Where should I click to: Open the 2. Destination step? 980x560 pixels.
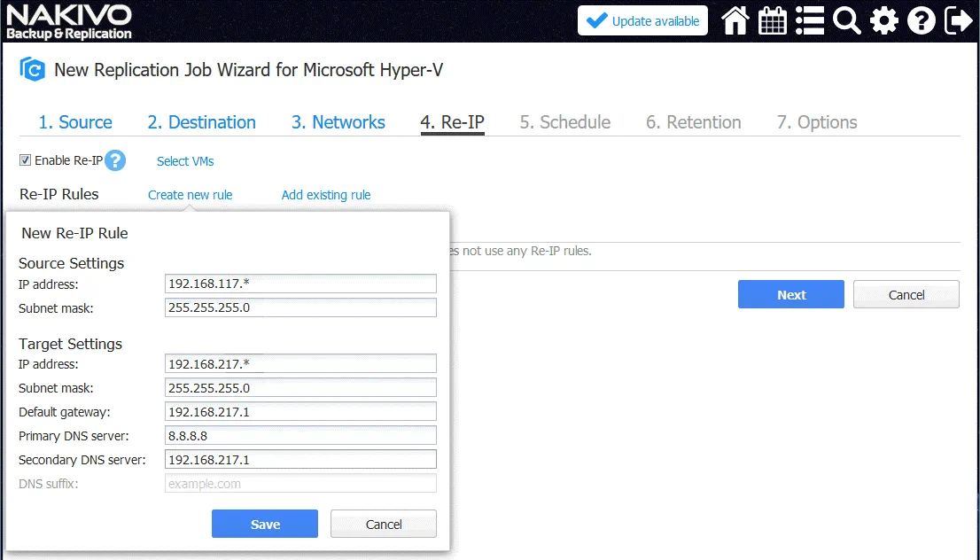201,122
